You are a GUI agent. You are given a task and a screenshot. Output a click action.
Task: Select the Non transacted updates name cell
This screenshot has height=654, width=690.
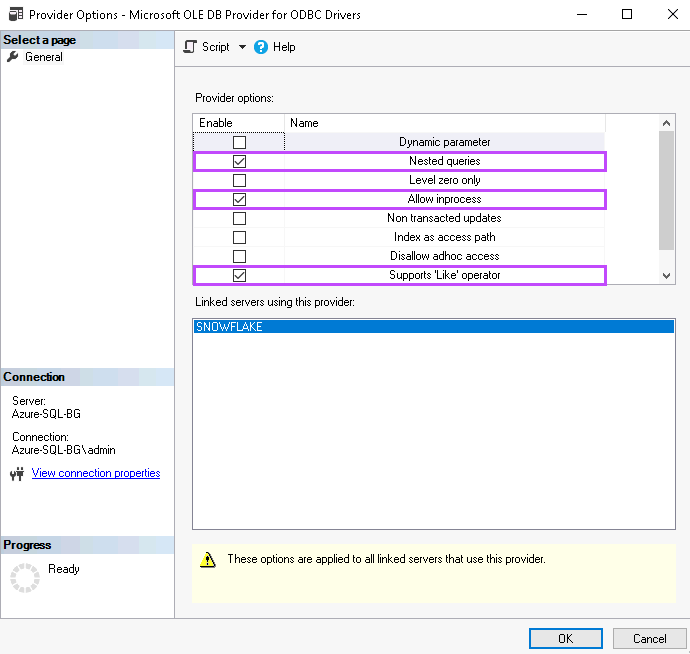(445, 218)
